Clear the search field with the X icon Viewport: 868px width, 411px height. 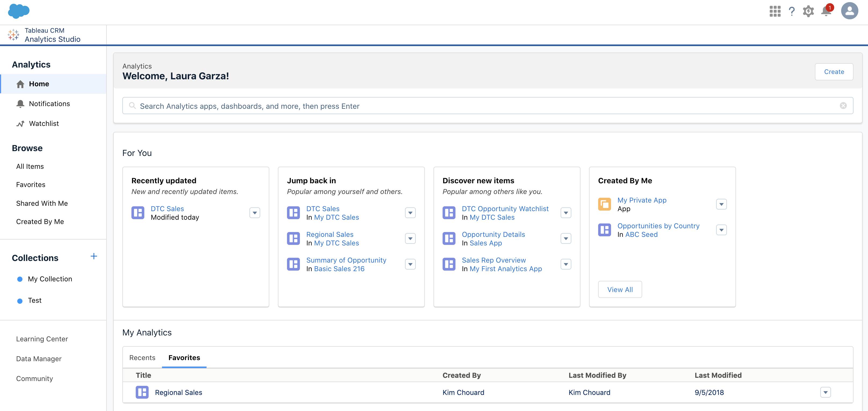tap(843, 106)
